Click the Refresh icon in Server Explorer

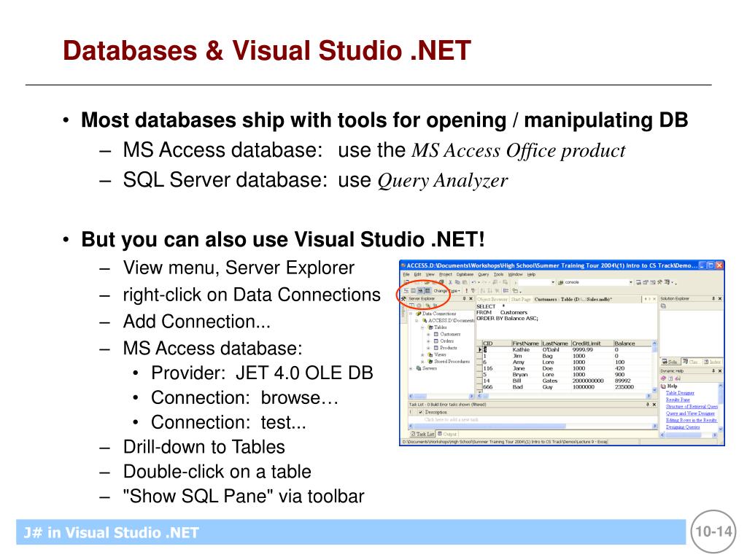(x=411, y=306)
